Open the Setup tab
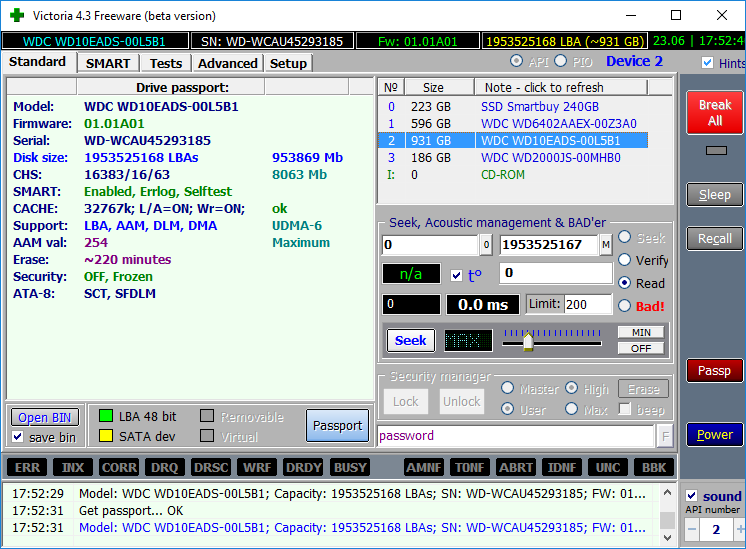Screen dimensions: 746x549 click(288, 63)
